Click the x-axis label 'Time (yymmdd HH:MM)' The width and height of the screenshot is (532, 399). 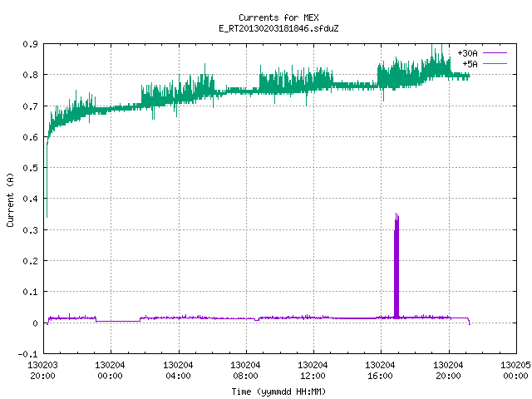(278, 392)
